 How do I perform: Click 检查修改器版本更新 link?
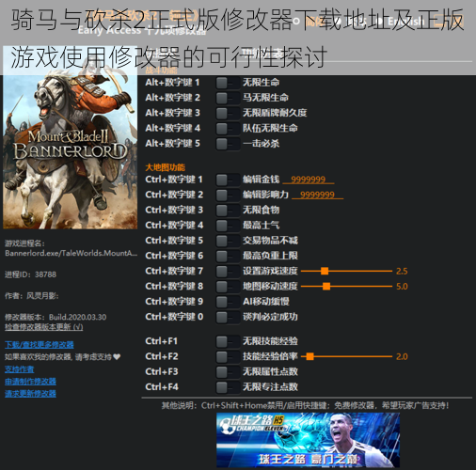[44, 327]
